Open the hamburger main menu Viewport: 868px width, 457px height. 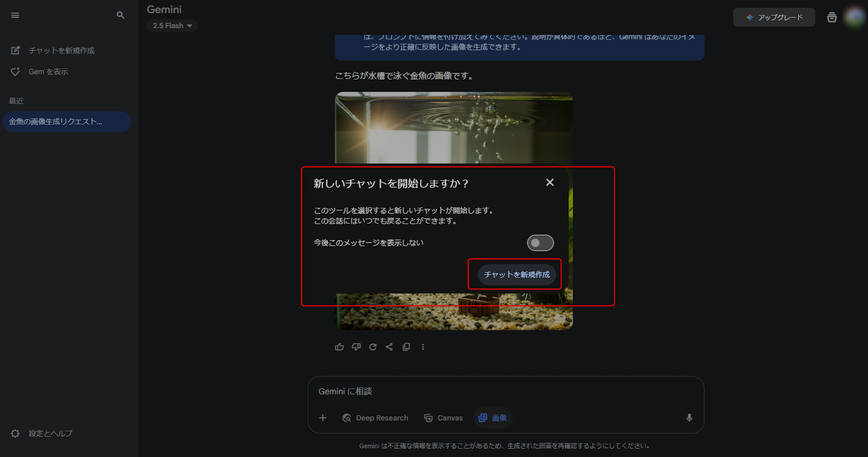[x=15, y=15]
